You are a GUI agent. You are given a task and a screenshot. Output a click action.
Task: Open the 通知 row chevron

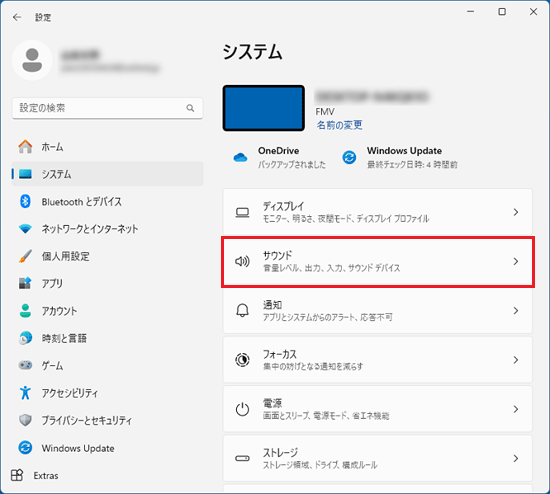point(516,311)
